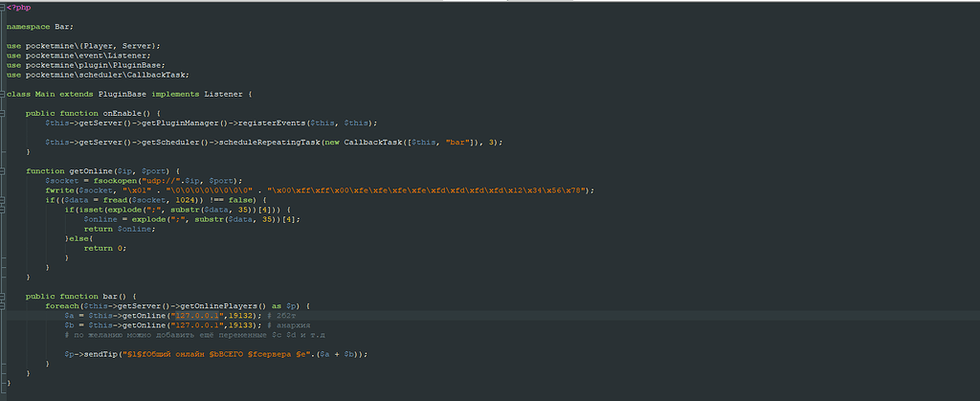980x401 pixels.
Task: Collapse the fold marker beside class Main
Action: pos(3,94)
